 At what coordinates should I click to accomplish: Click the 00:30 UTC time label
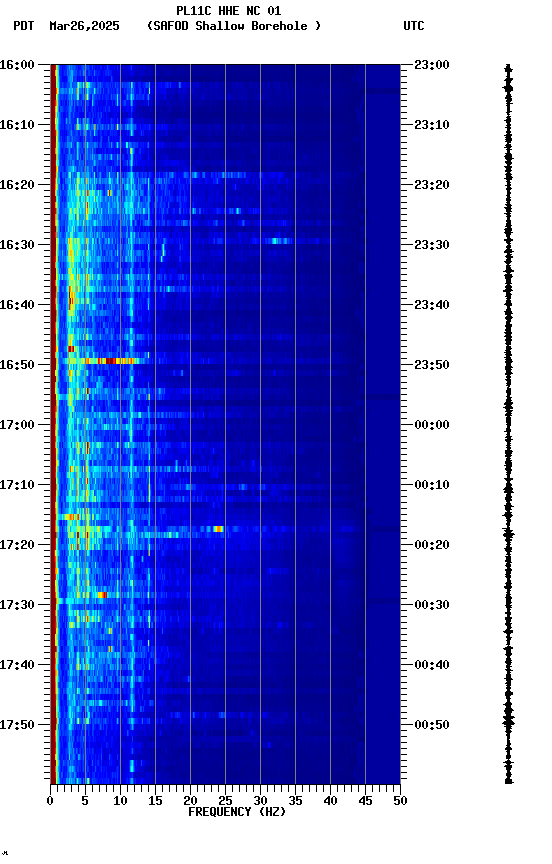click(432, 605)
